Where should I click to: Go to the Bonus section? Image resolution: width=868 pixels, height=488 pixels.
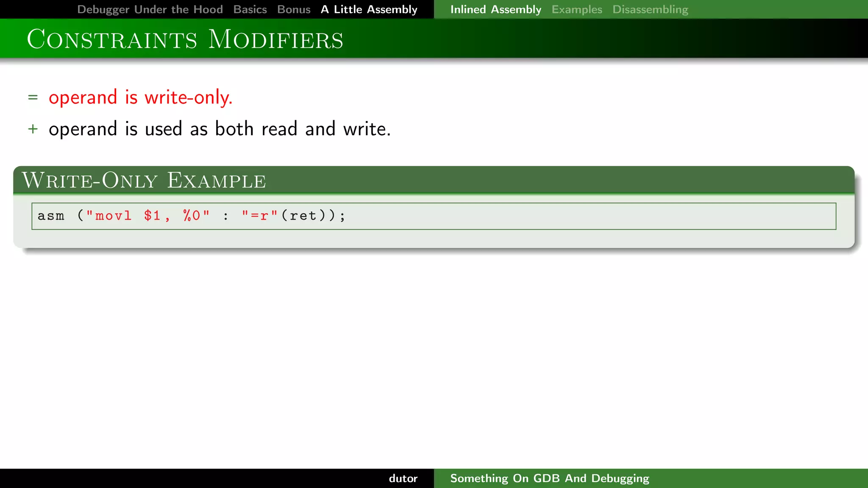294,9
